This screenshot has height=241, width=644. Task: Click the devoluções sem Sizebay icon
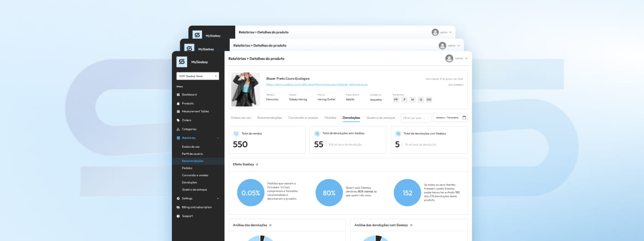click(317, 134)
